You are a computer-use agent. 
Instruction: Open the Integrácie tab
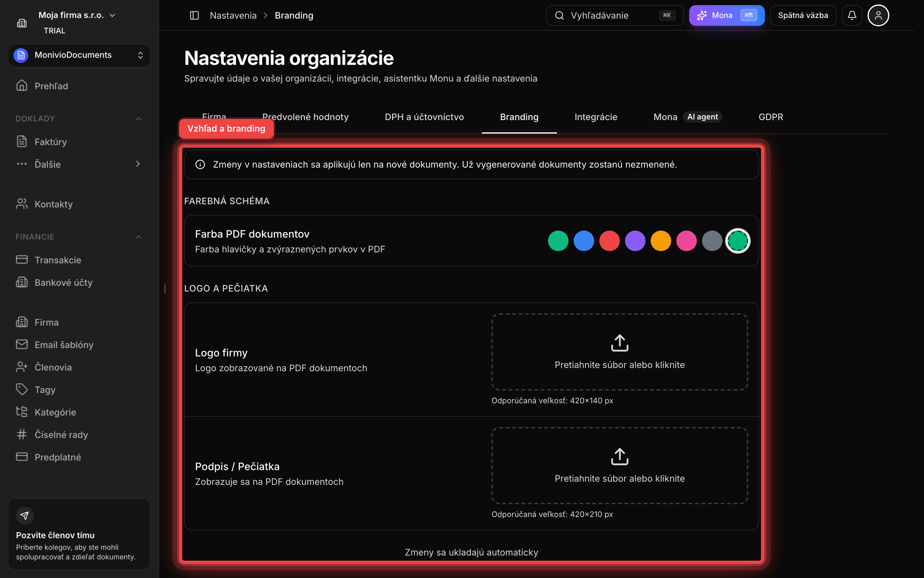tap(596, 117)
